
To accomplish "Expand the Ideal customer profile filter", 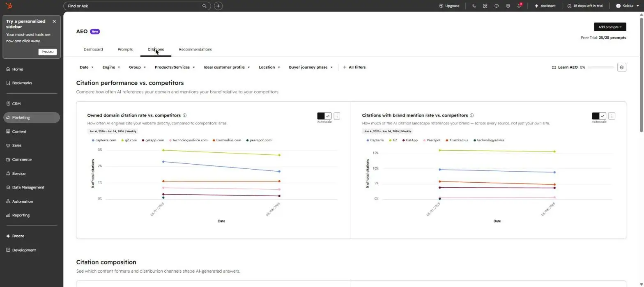I will [x=227, y=67].
